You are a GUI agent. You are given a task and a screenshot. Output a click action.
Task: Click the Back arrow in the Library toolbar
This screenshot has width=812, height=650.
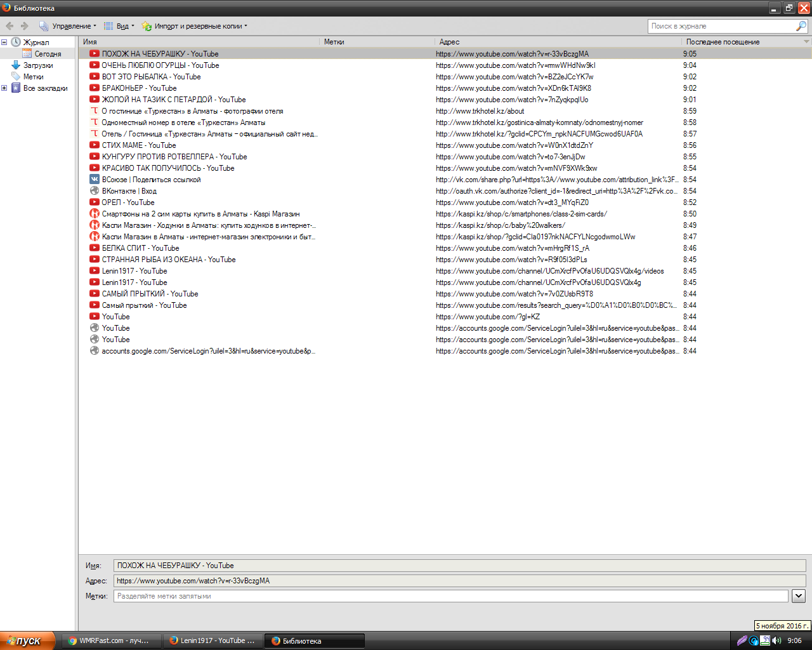point(10,26)
